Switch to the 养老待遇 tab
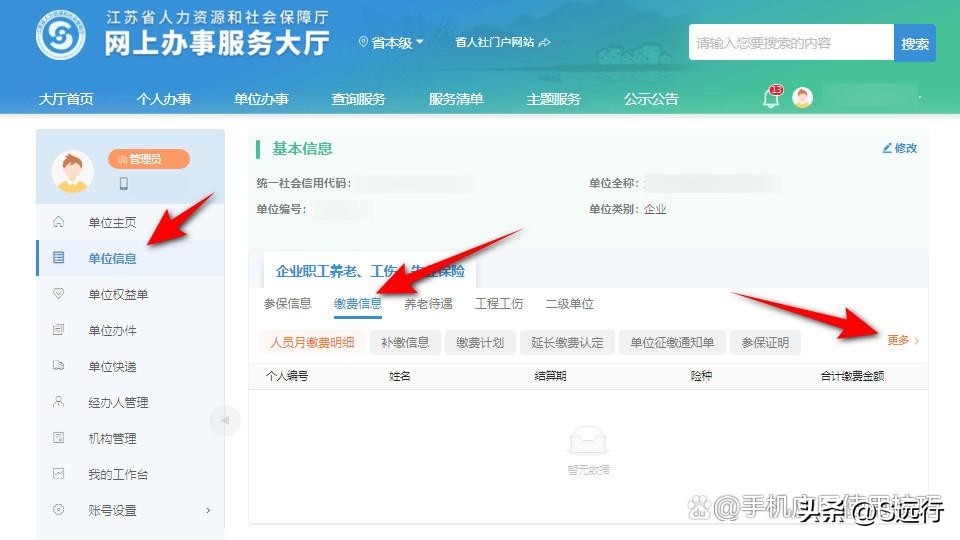 [428, 303]
